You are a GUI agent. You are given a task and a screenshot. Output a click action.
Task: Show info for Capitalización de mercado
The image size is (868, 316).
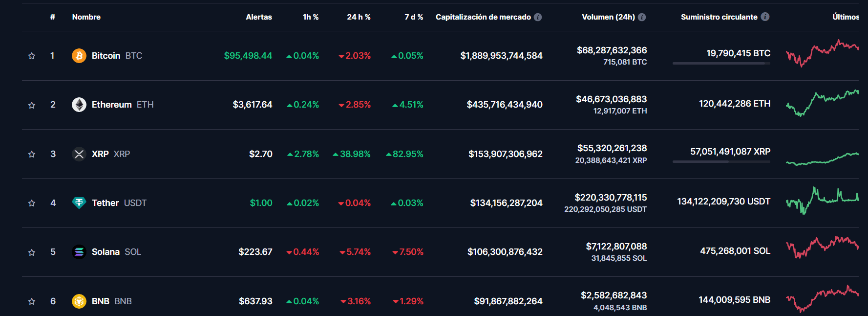point(538,17)
